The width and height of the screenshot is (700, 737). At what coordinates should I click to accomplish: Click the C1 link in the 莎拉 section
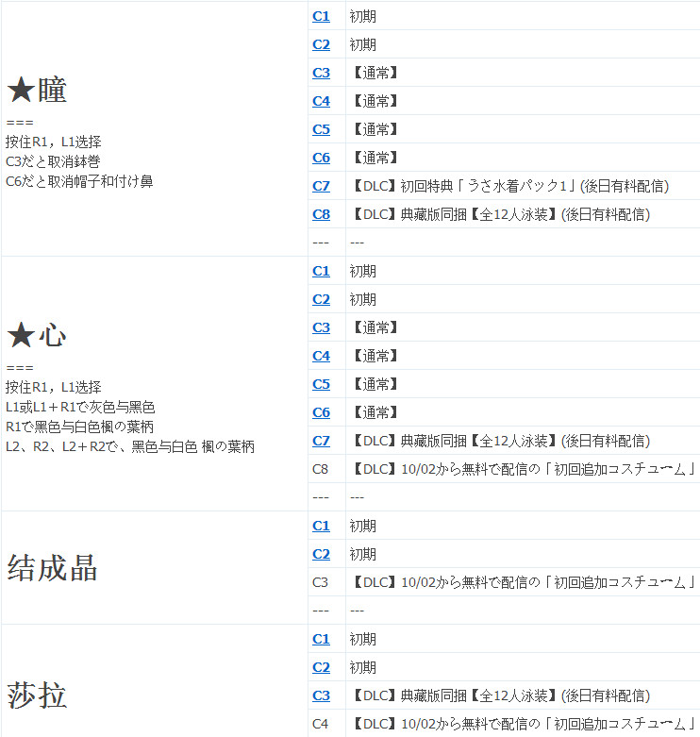[x=321, y=639]
